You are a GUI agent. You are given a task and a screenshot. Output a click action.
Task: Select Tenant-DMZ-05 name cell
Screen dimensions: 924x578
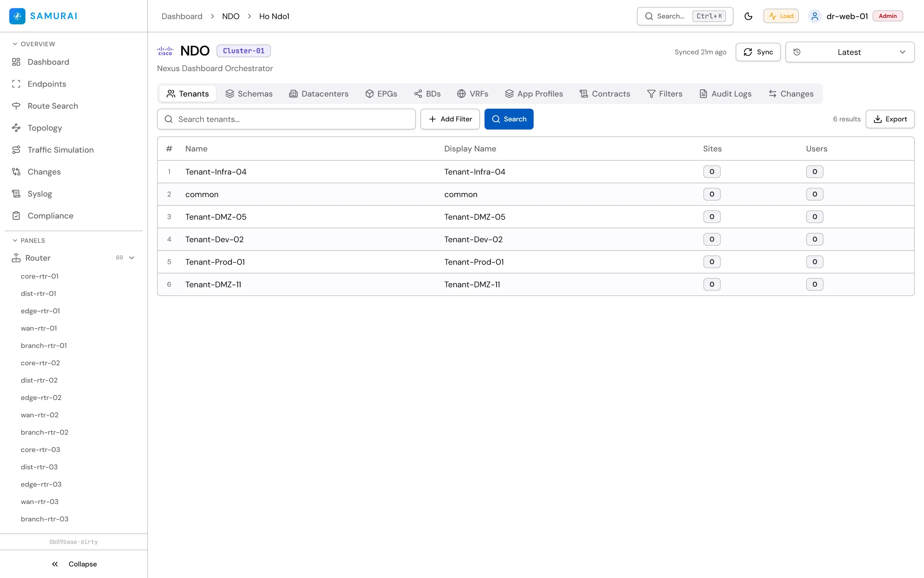tap(216, 217)
